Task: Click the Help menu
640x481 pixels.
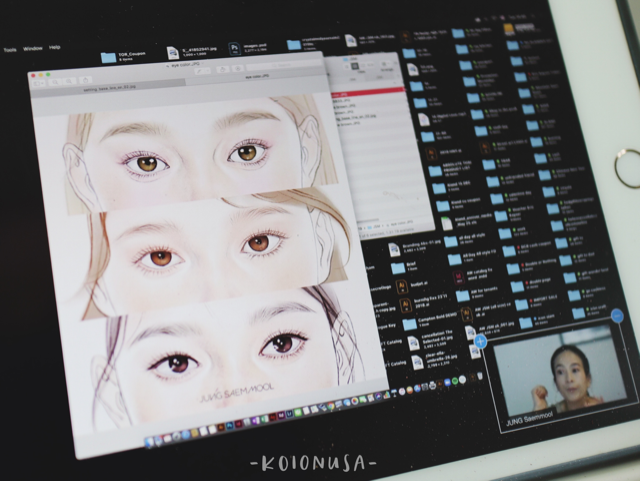Action: (55, 47)
